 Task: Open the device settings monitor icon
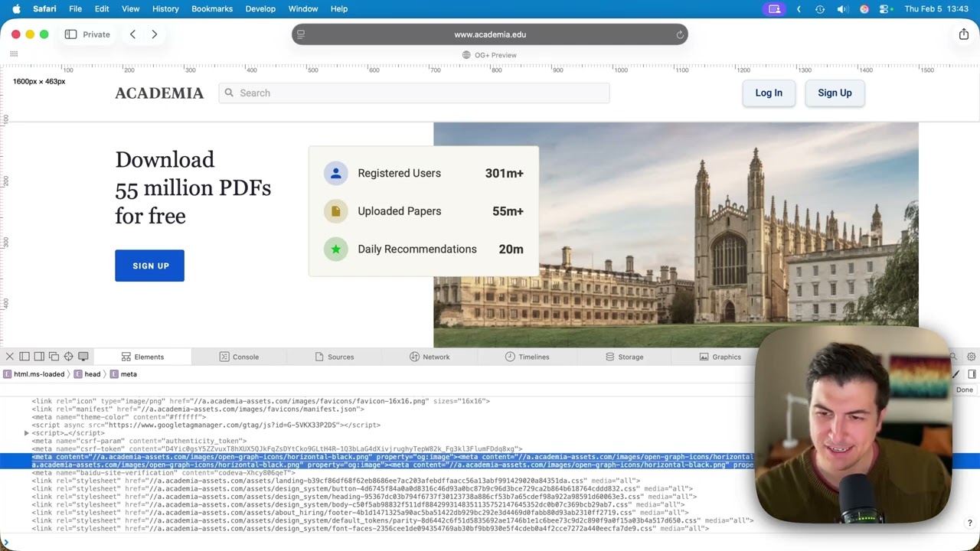click(x=83, y=357)
